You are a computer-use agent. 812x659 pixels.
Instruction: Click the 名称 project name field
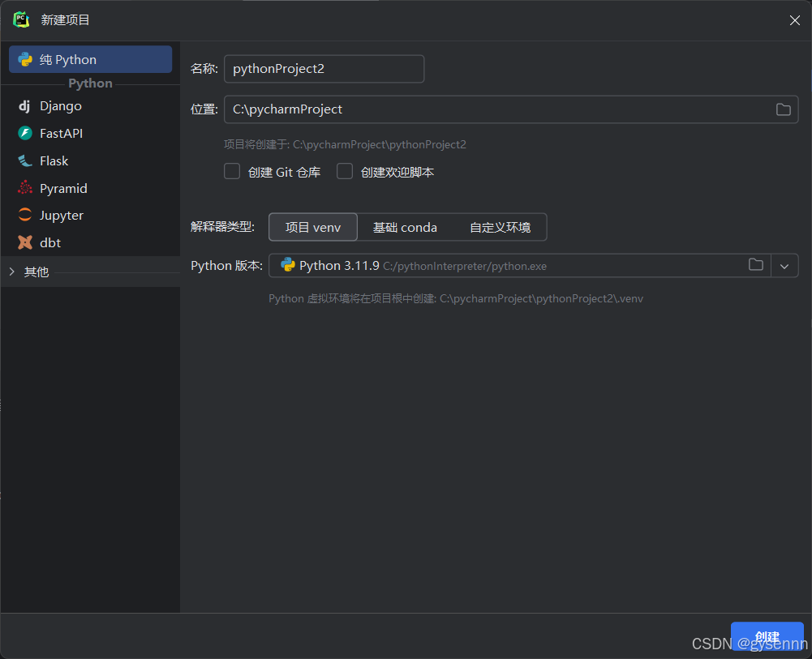click(324, 69)
